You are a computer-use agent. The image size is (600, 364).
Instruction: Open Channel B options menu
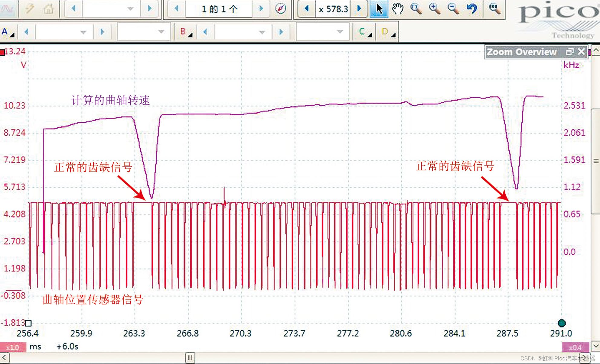click(186, 32)
